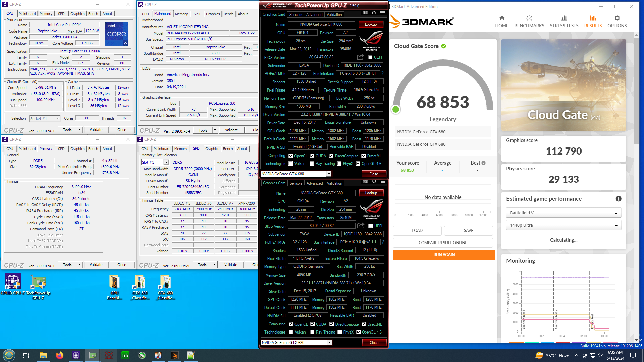Screen dimensions: 644x362
Task: Click RUN AGAIN in 3DMark
Action: 444,255
